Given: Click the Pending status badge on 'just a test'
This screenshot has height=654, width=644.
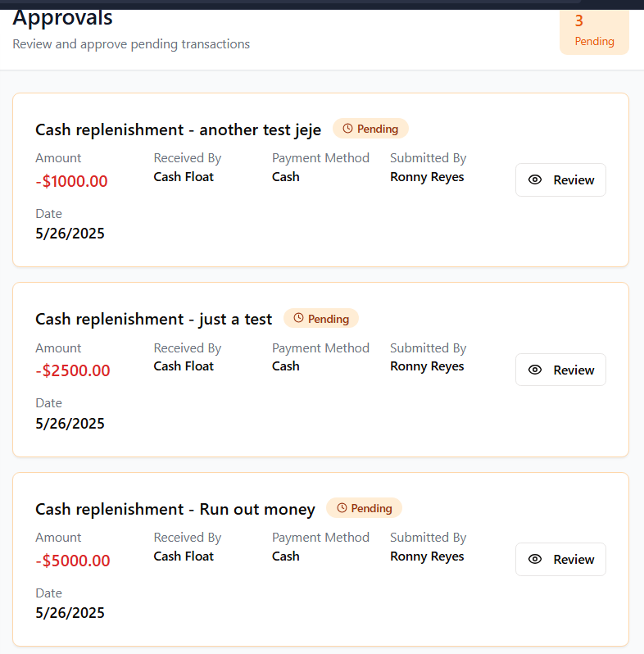Looking at the screenshot, I should 321,318.
